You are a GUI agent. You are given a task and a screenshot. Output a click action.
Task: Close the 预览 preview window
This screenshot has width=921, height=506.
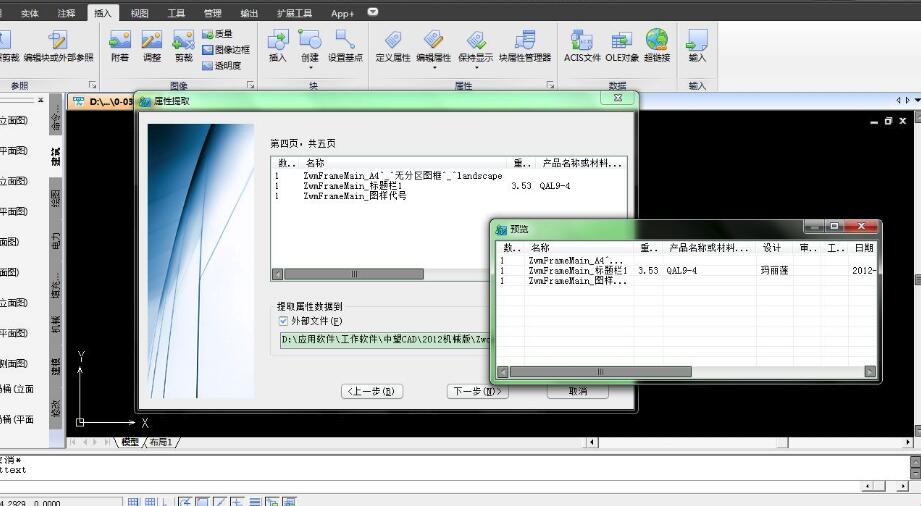tap(861, 226)
